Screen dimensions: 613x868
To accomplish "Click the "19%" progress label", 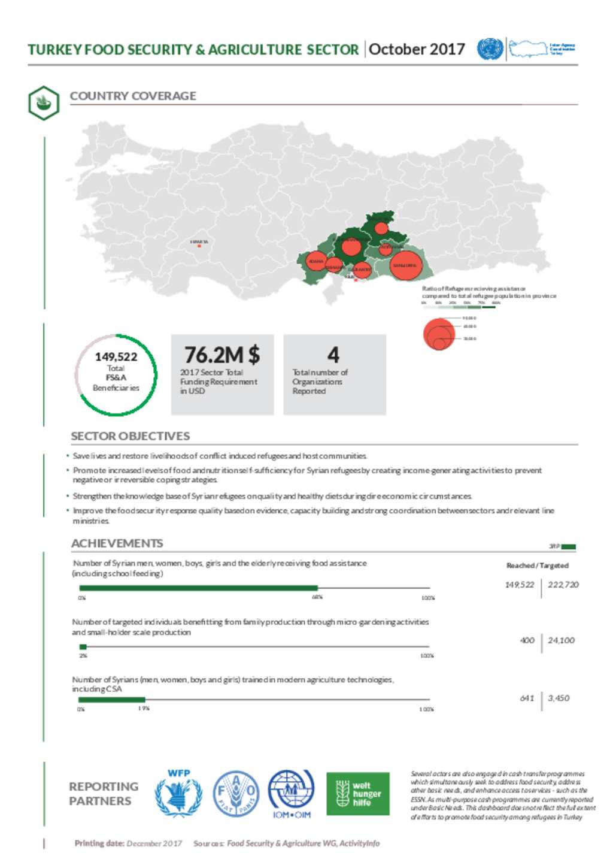I will [x=144, y=709].
